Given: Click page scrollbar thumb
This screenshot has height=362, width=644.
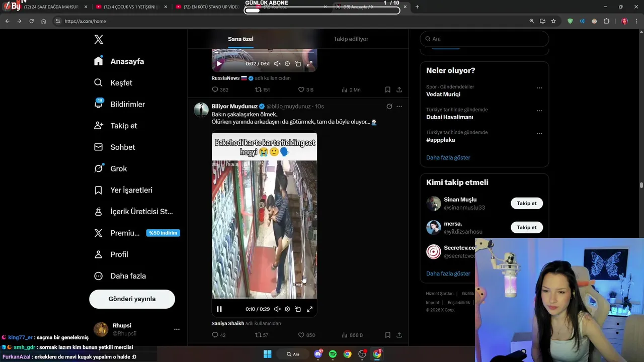Looking at the screenshot, I should click(x=641, y=186).
